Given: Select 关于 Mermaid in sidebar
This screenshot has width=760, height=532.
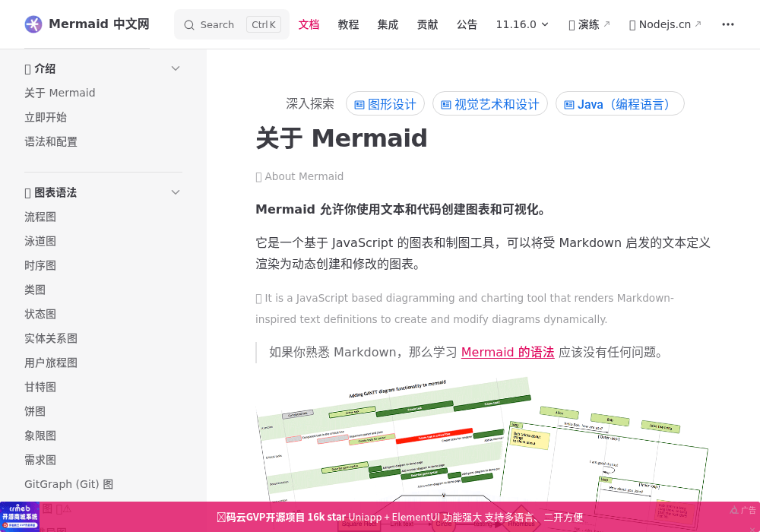Looking at the screenshot, I should 59,93.
